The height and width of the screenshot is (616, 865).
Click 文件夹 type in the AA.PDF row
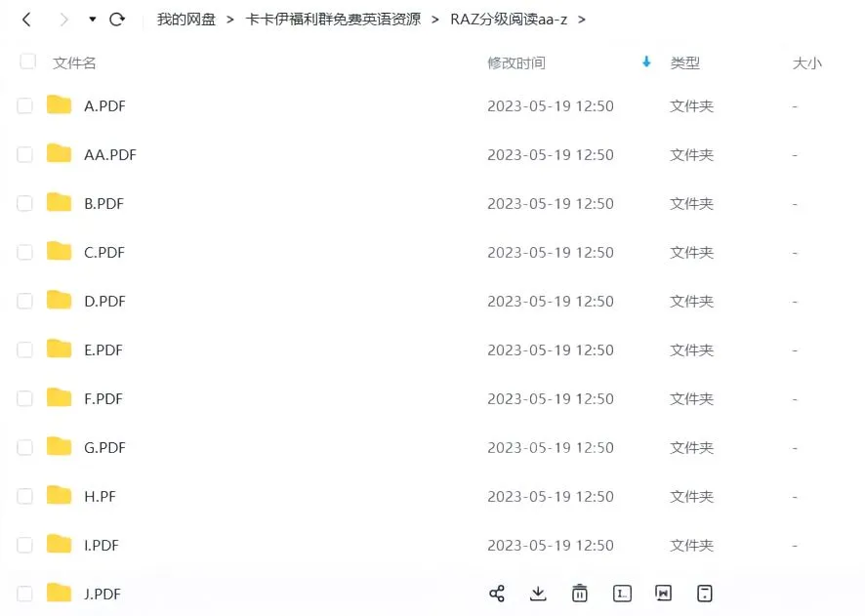coord(692,155)
